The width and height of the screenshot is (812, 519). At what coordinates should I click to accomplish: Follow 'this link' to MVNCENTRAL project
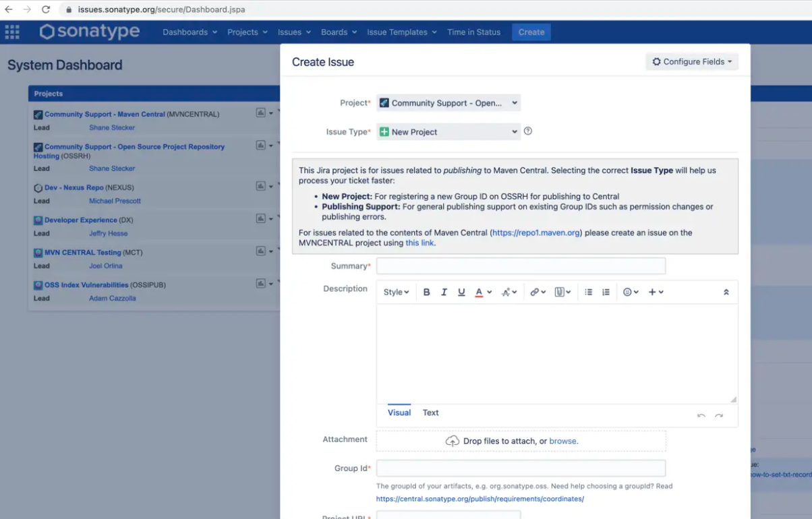point(419,243)
